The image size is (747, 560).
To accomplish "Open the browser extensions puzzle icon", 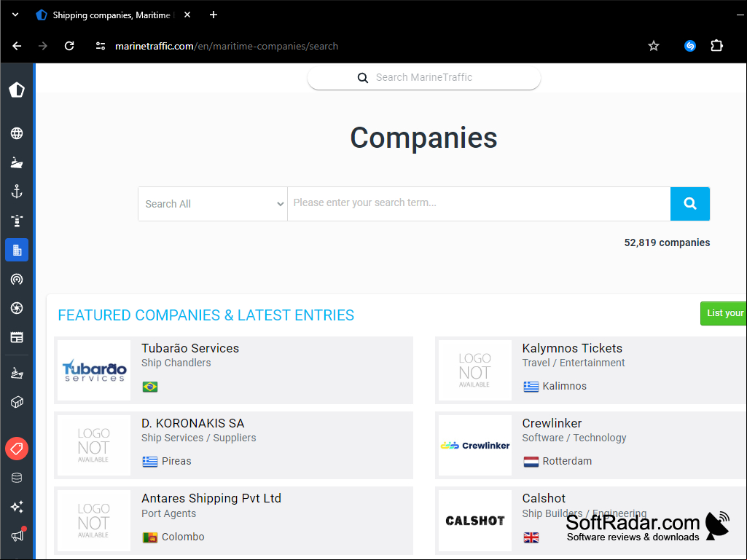I will pos(716,46).
